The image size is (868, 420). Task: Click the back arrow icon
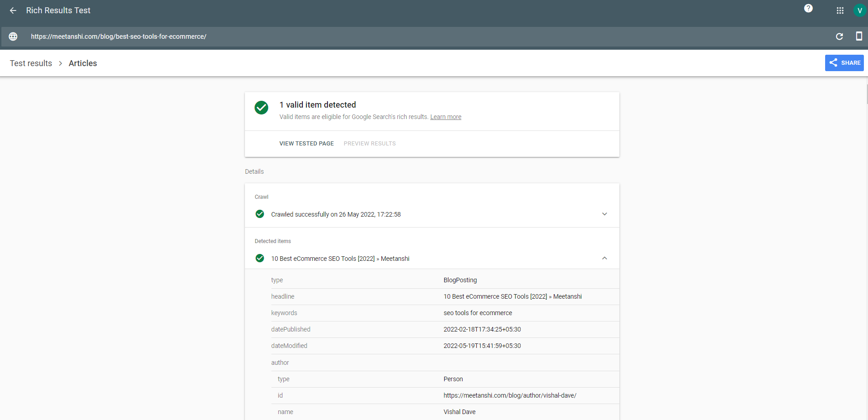tap(13, 10)
